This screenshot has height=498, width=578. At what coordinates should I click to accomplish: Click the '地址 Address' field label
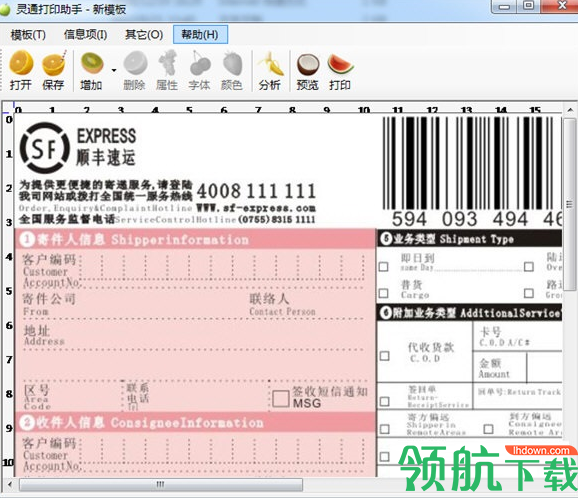(43, 335)
